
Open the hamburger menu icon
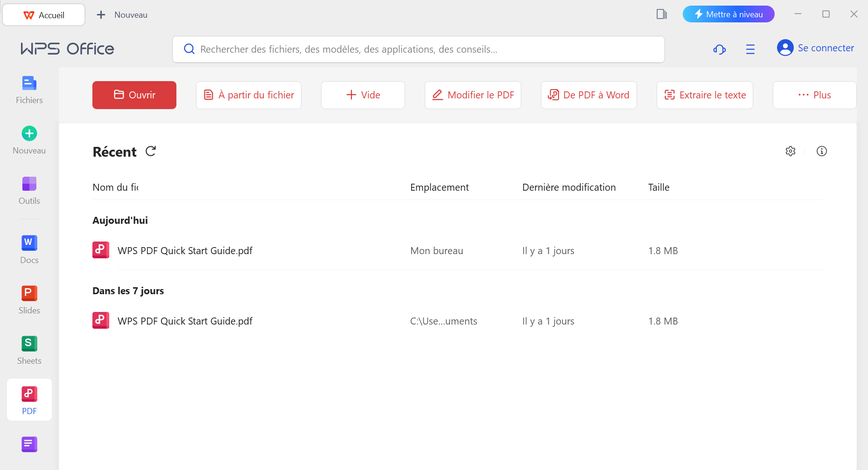(750, 49)
